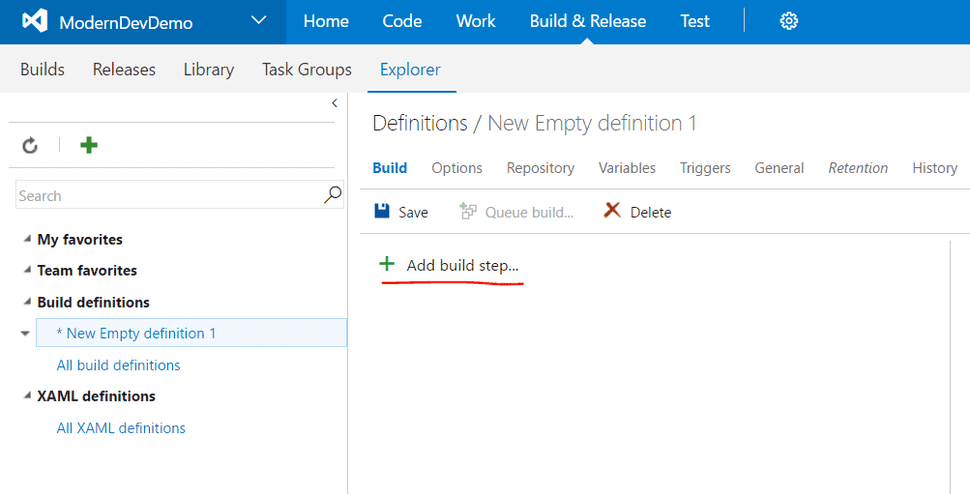Switch to the Triggers tab
970x494 pixels.
coord(705,168)
